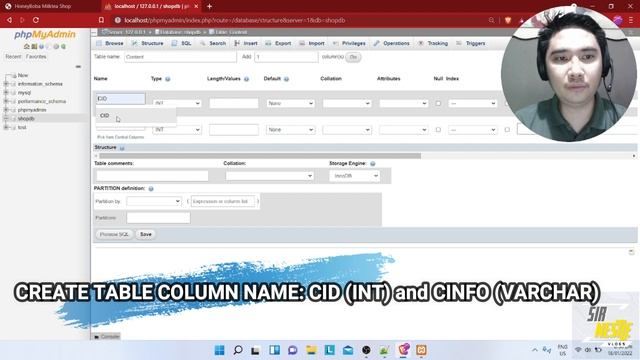This screenshot has height=360, width=640.
Task: Expand the mysql database node
Action: [x=6, y=93]
